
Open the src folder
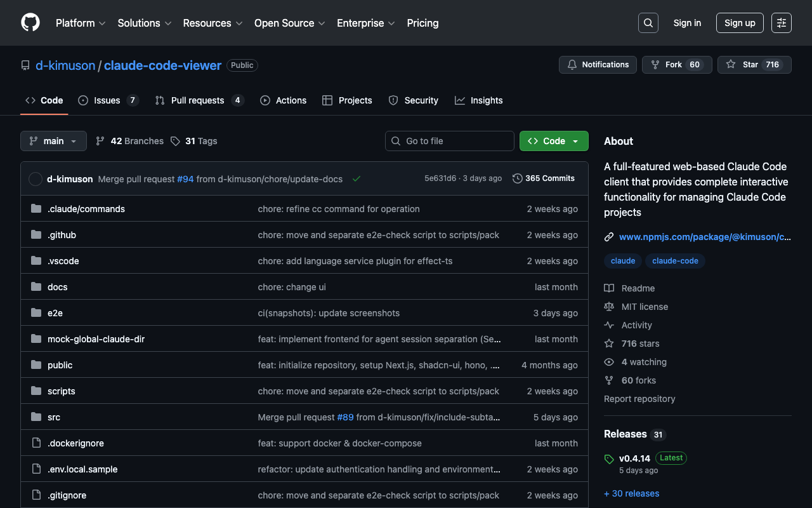54,417
